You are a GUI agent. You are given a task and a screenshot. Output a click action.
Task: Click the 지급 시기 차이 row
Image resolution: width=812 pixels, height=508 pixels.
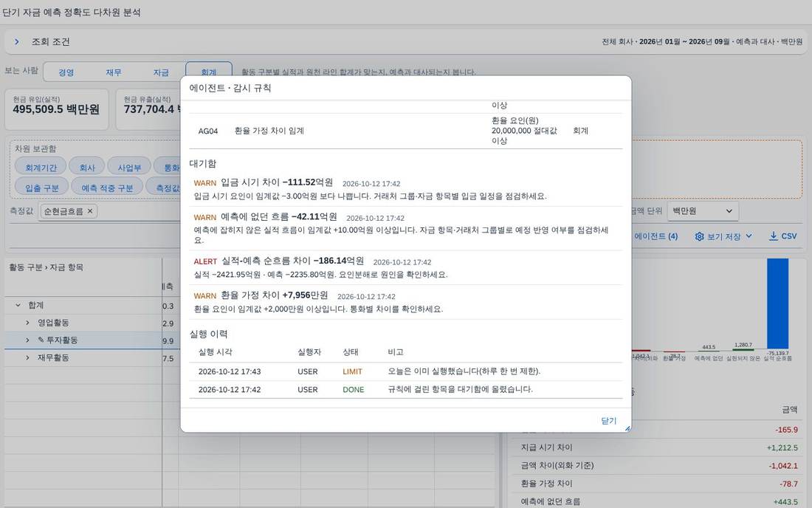coord(658,447)
